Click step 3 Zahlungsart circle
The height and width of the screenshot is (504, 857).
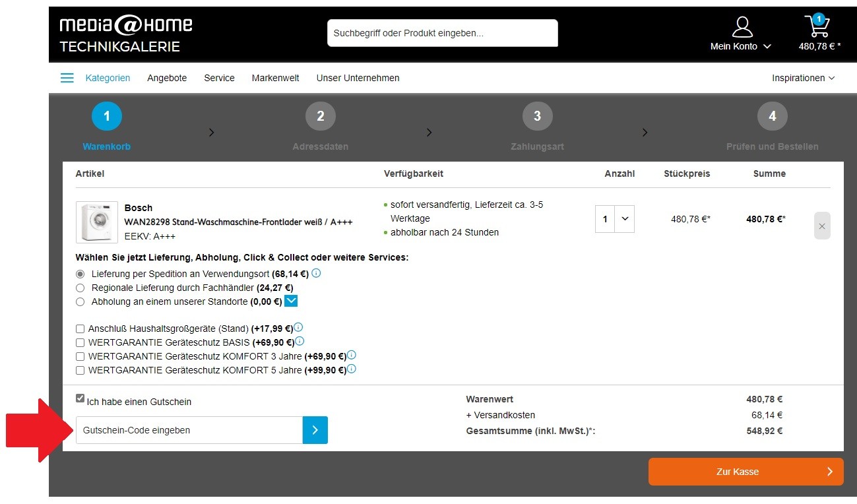tap(537, 117)
